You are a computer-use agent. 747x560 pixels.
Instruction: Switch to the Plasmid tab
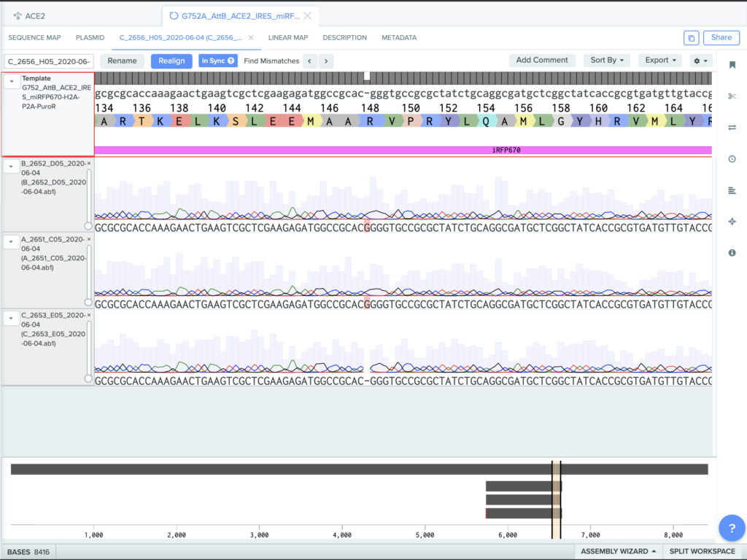(90, 38)
